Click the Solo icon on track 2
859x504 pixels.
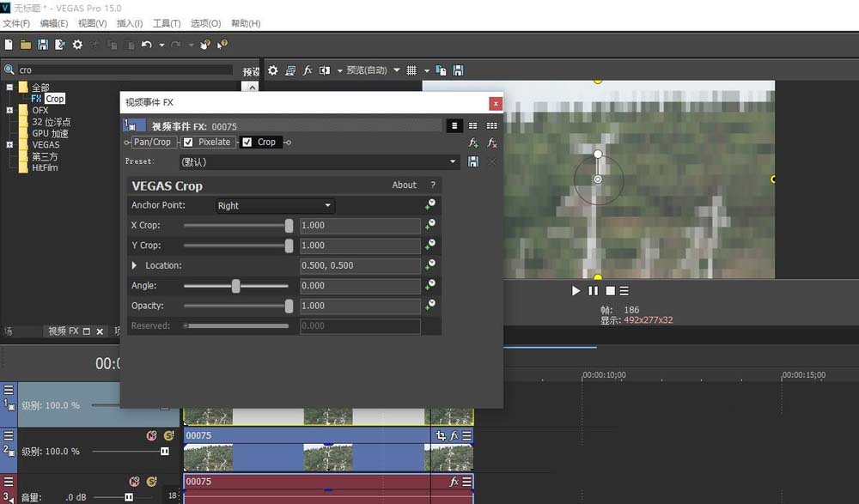coord(169,436)
